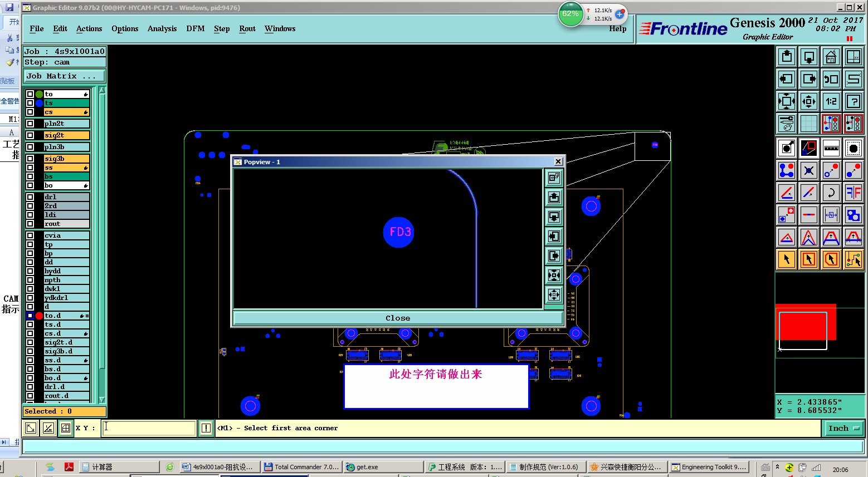Open the Edit menu
This screenshot has width=868, height=477.
tap(60, 28)
